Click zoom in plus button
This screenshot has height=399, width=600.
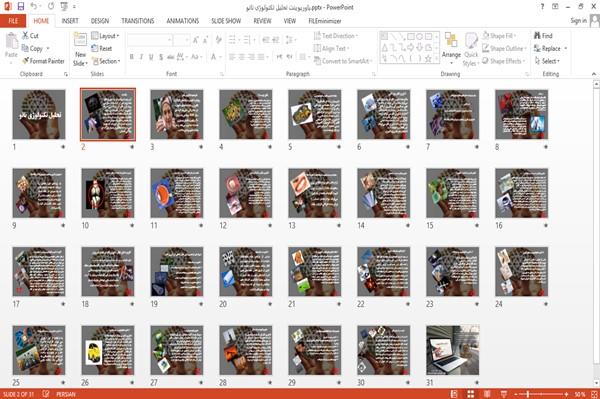tap(566, 394)
